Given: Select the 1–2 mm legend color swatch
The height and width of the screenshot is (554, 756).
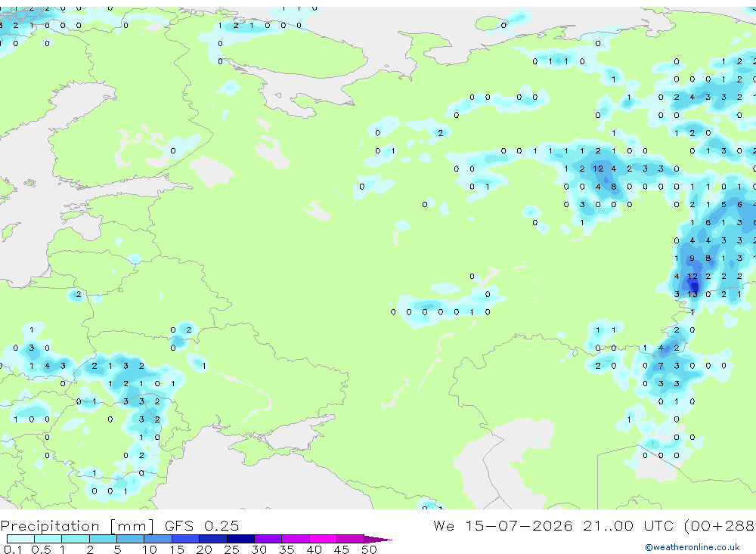Looking at the screenshot, I should [x=75, y=539].
